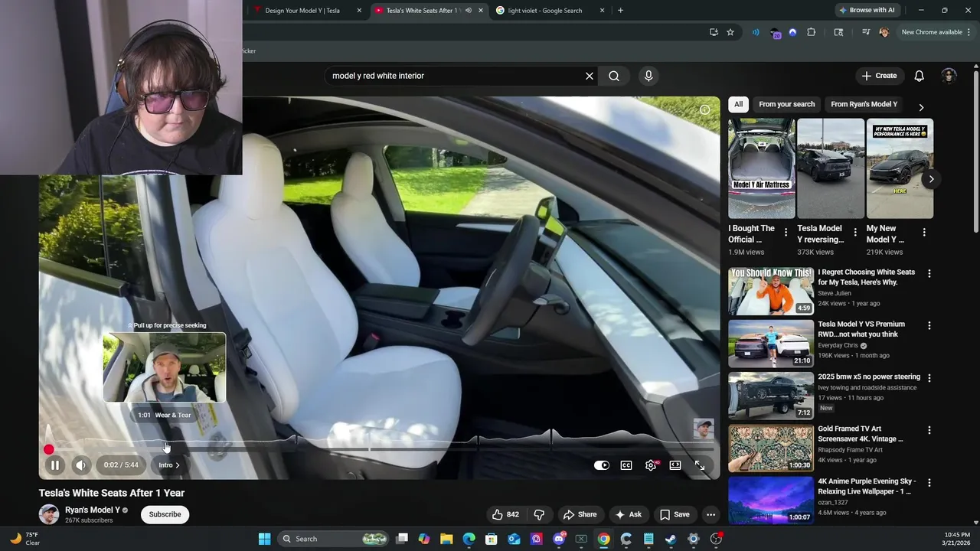Switch to theater mode
980x551 pixels.
point(675,465)
